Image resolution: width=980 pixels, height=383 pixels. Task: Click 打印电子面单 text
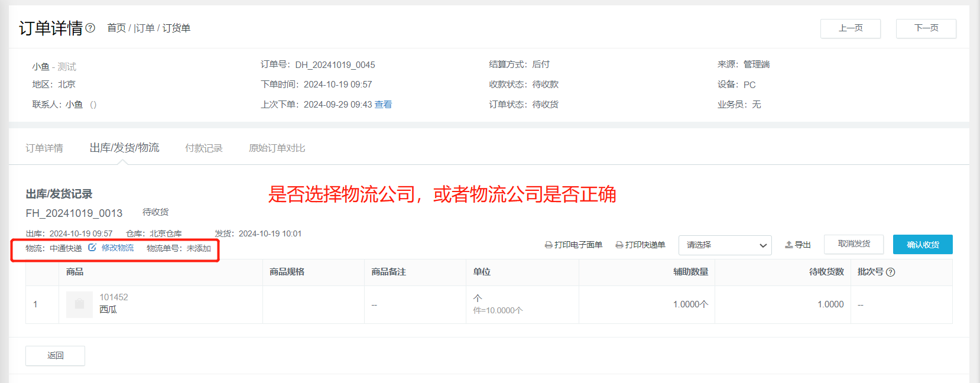[578, 245]
